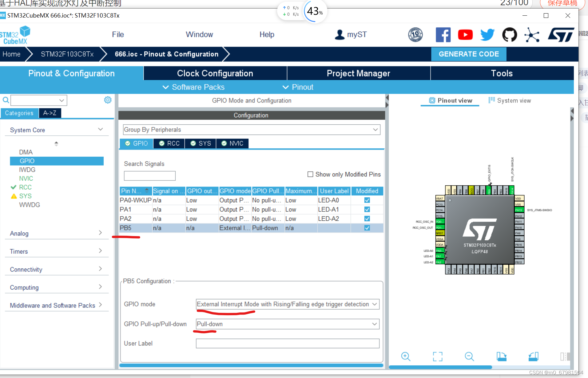Open the Window menu
The height and width of the screenshot is (378, 588).
pyautogui.click(x=199, y=34)
